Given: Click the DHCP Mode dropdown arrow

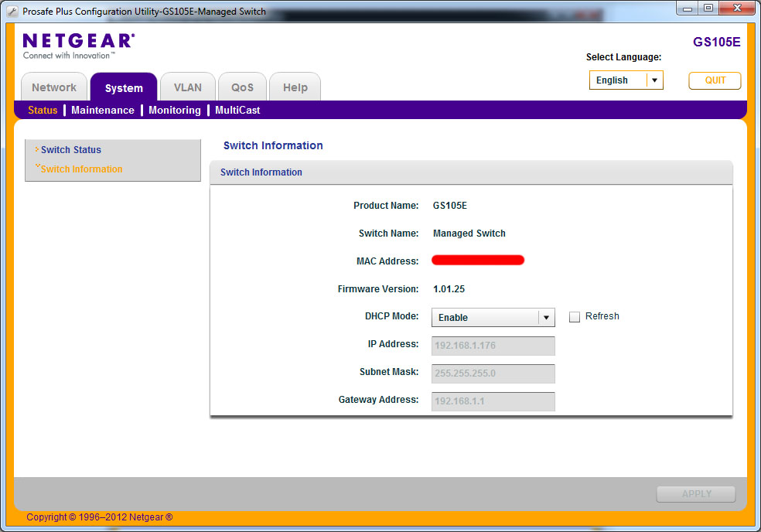Looking at the screenshot, I should [x=546, y=318].
